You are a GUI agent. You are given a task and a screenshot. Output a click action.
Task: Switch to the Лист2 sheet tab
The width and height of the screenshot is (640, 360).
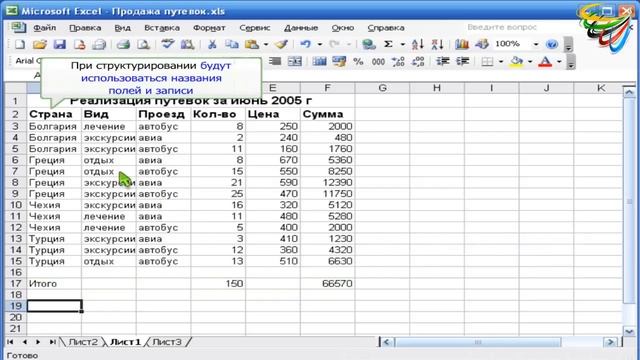pyautogui.click(x=83, y=342)
